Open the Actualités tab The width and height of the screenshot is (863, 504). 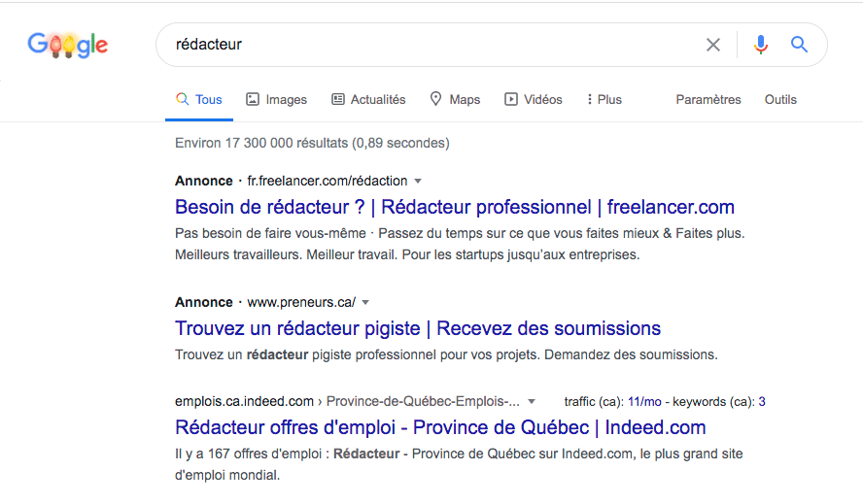(368, 100)
